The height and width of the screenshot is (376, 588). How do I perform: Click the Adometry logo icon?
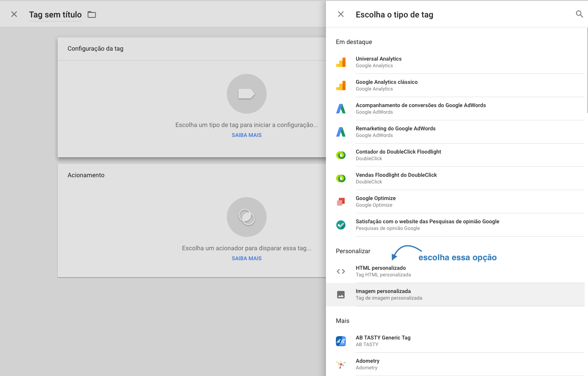click(x=341, y=364)
